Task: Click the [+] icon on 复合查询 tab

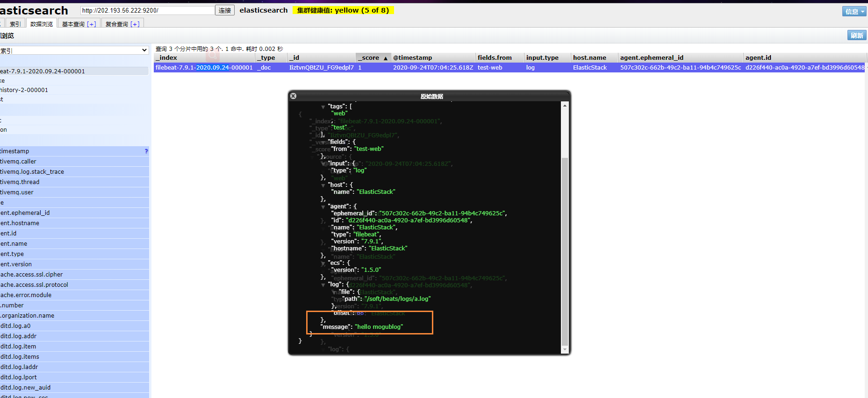Action: (x=135, y=24)
